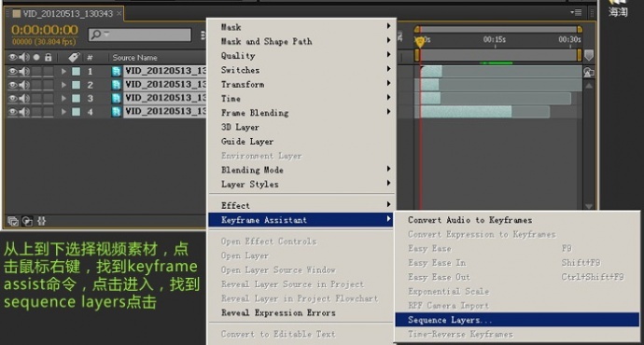644x345 pixels.
Task: Hide layer 1 video with eye icon
Action: coord(13,72)
